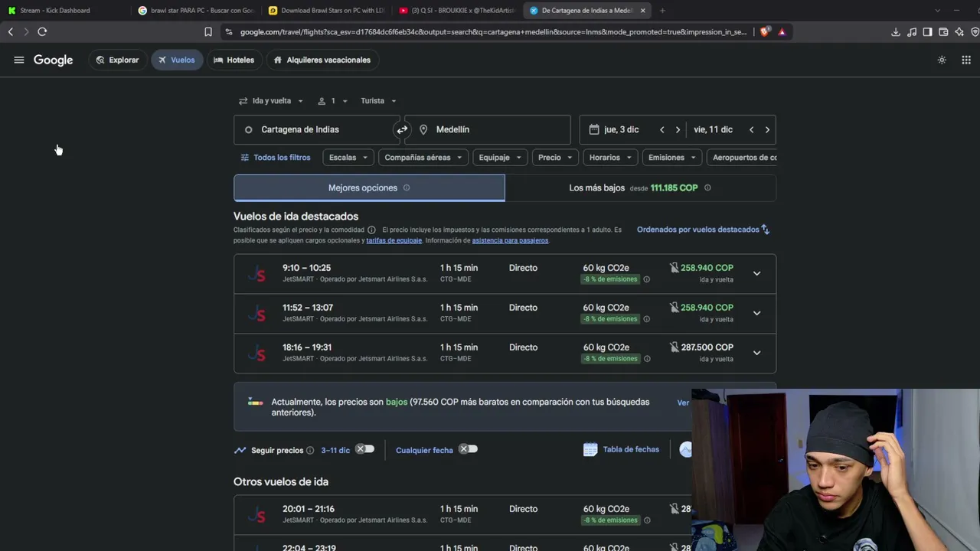
Task: Open the Compañías aéreas filter dropdown
Action: tap(423, 158)
